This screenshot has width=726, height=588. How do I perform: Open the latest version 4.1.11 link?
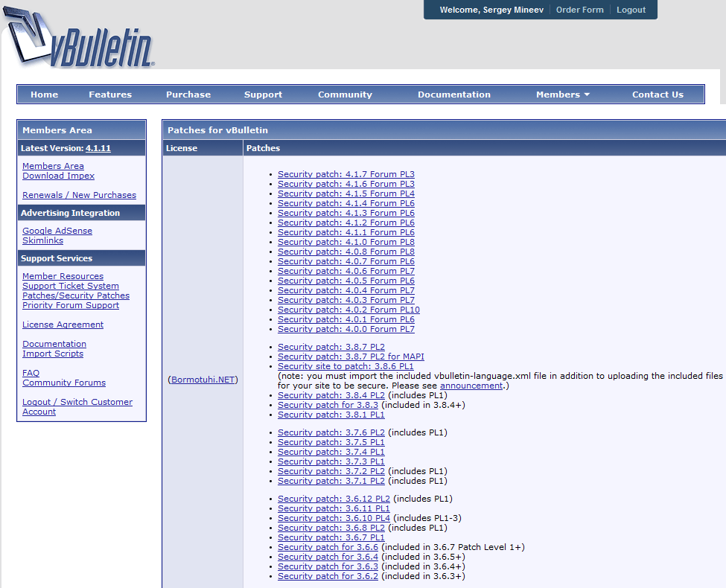click(98, 148)
